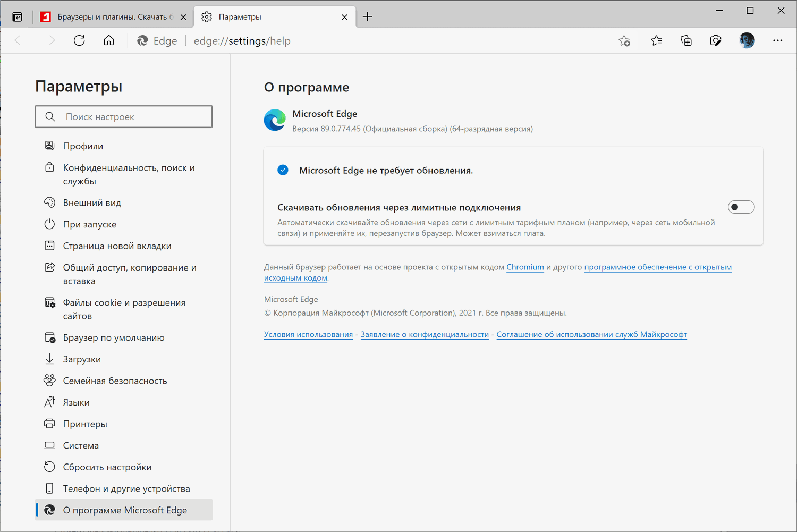Click the web capture toolbar icon
Image resolution: width=797 pixels, height=532 pixels.
pos(716,40)
